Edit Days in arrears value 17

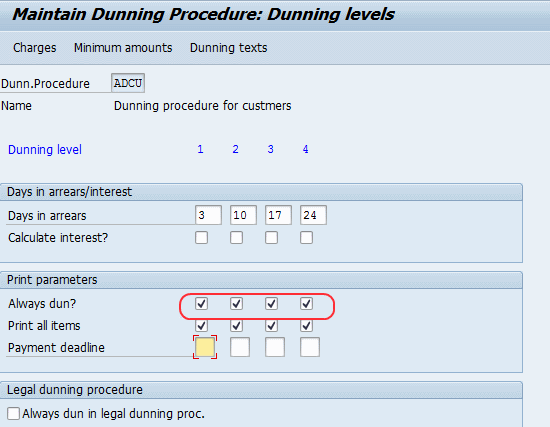coord(279,215)
